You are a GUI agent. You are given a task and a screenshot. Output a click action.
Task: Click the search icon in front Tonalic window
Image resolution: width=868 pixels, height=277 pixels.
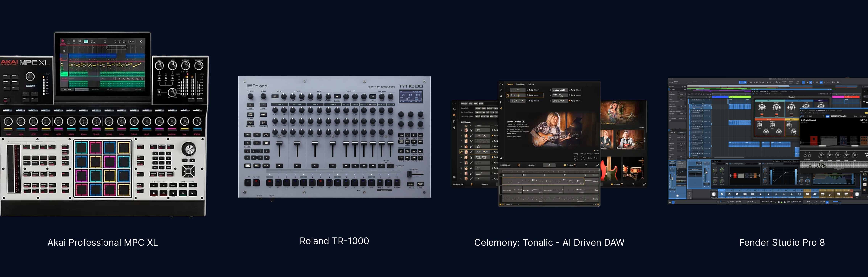pos(501,96)
